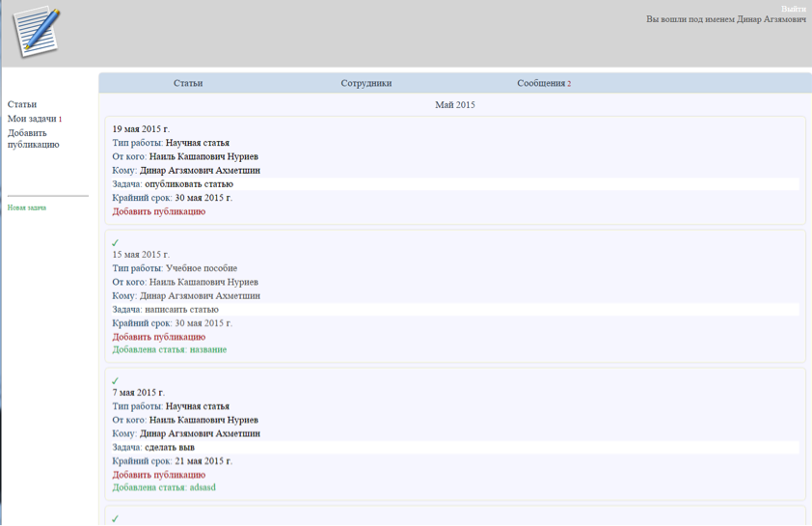The image size is (812, 526).
Task: Click the 'Задача: написать статью' row
Action: click(454, 310)
